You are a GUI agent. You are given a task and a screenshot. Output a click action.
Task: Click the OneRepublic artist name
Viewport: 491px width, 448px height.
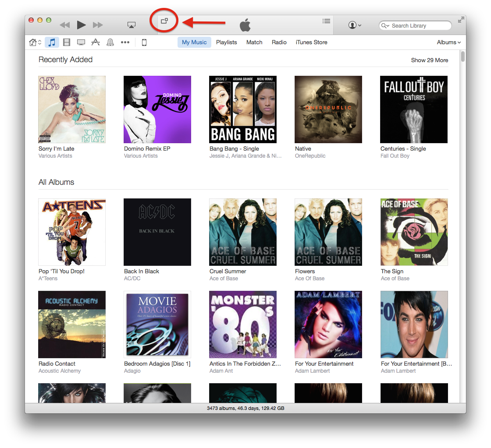point(310,156)
